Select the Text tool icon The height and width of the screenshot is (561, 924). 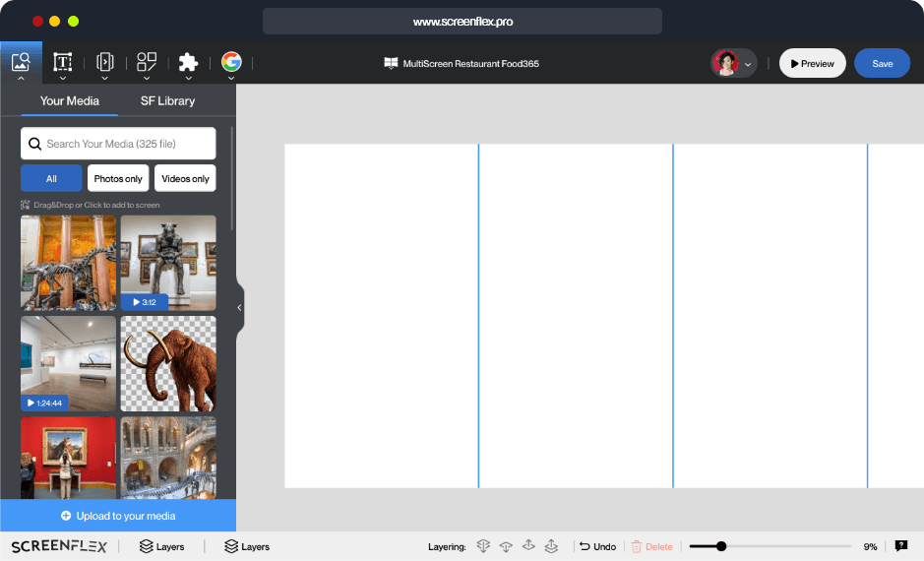pyautogui.click(x=63, y=61)
